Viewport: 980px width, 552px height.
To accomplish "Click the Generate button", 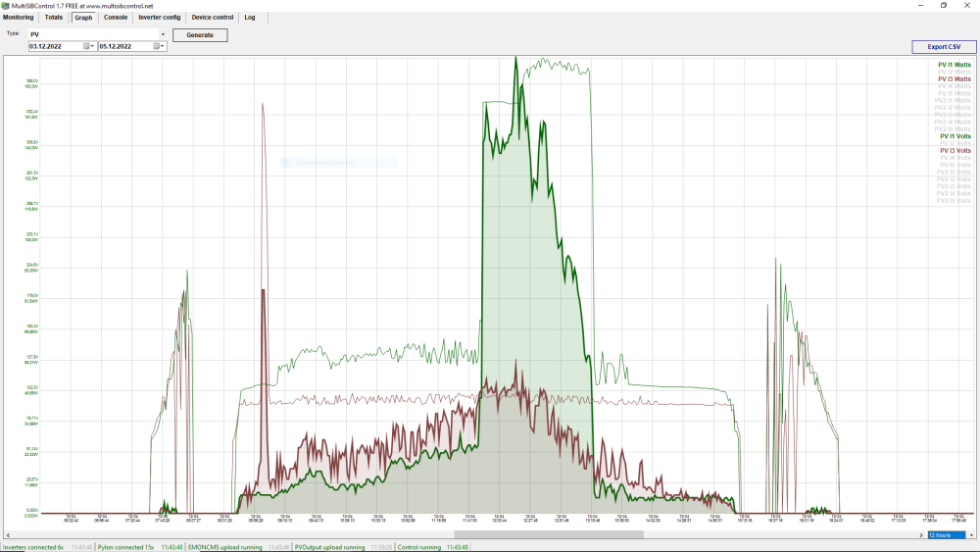I will (x=200, y=35).
